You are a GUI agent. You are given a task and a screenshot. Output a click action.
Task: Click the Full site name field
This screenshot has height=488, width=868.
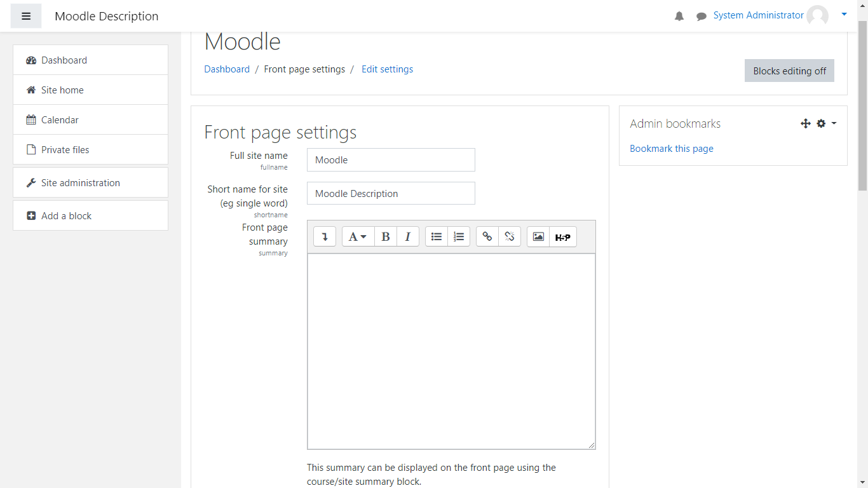(391, 160)
